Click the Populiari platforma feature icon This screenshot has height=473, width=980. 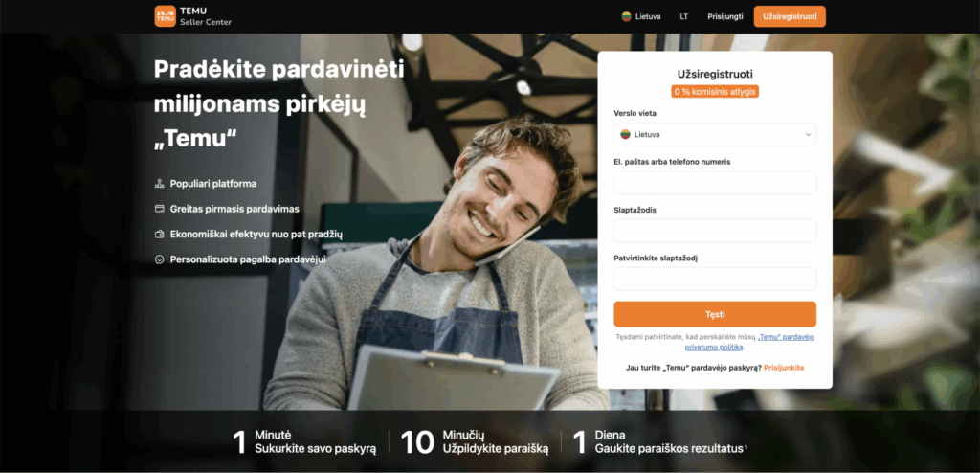point(160,184)
